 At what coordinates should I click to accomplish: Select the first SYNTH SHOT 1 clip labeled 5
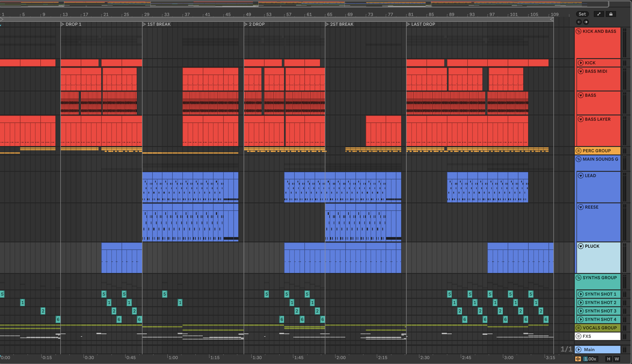2,294
